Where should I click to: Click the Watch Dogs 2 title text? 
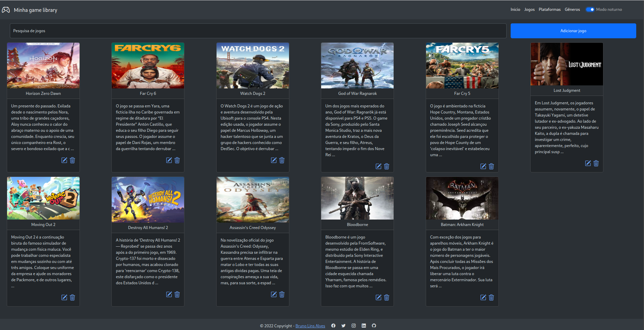coord(253,94)
